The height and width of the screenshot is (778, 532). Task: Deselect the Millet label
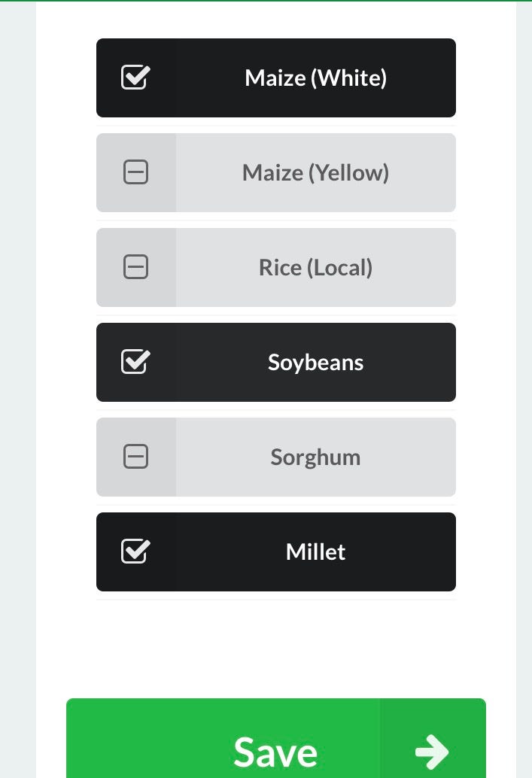pyautogui.click(x=315, y=552)
